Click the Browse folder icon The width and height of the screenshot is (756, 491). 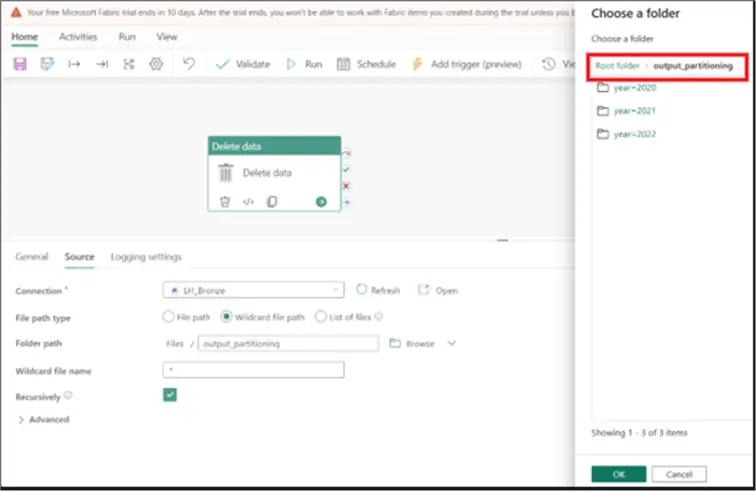coord(395,343)
